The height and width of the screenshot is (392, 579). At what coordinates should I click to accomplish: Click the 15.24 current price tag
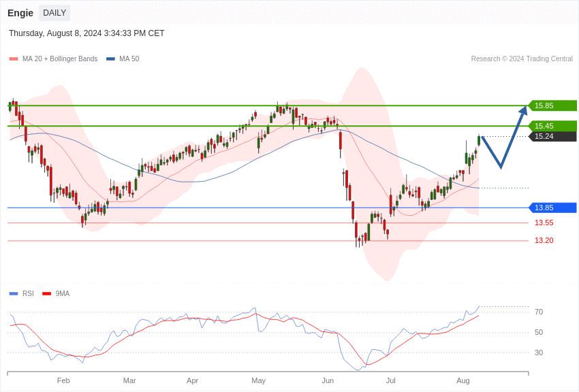pos(552,136)
